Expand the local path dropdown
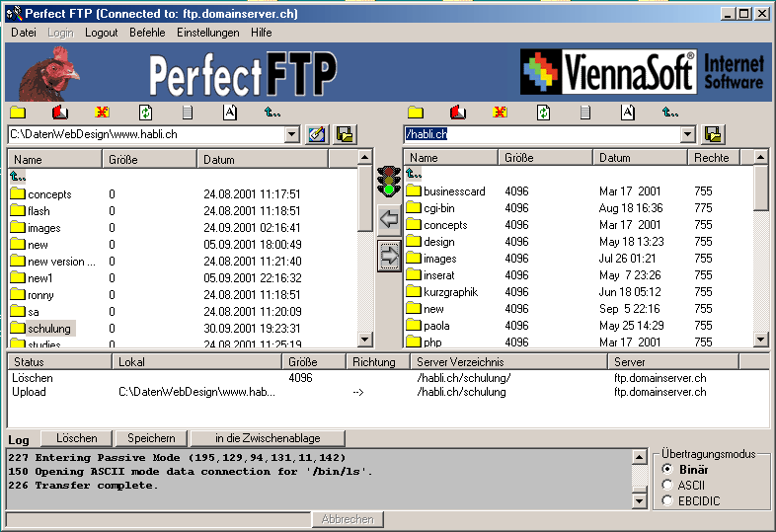This screenshot has width=776, height=532. [292, 134]
